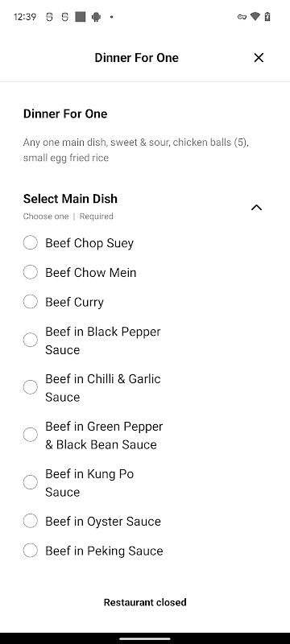Pick Beef in Oyster Sauce option
290x644 pixels.
pyautogui.click(x=31, y=521)
